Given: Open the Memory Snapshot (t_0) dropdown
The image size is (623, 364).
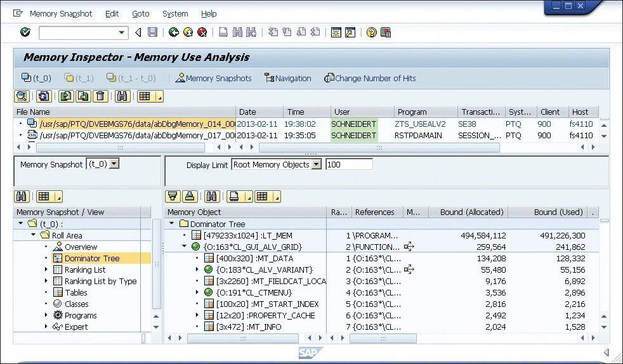Looking at the screenshot, I should (x=114, y=164).
